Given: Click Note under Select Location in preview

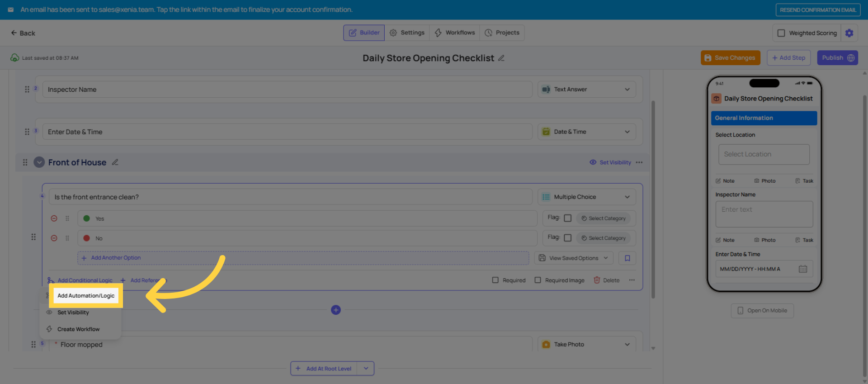Looking at the screenshot, I should 725,181.
